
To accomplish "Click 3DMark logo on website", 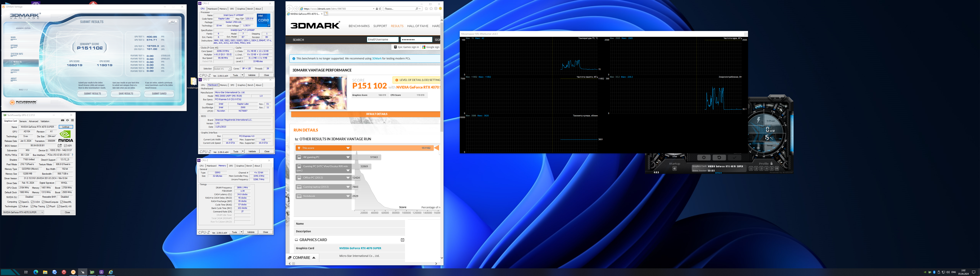I will click(x=315, y=25).
